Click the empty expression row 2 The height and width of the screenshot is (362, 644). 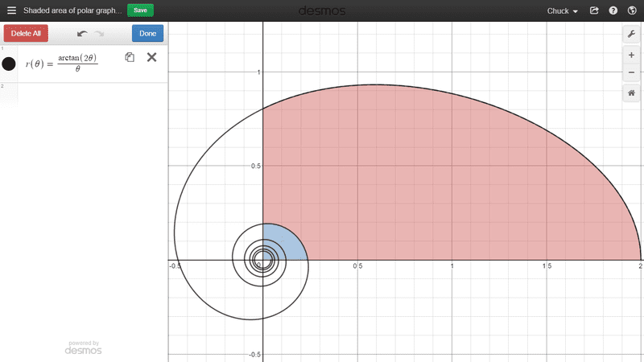pos(89,93)
